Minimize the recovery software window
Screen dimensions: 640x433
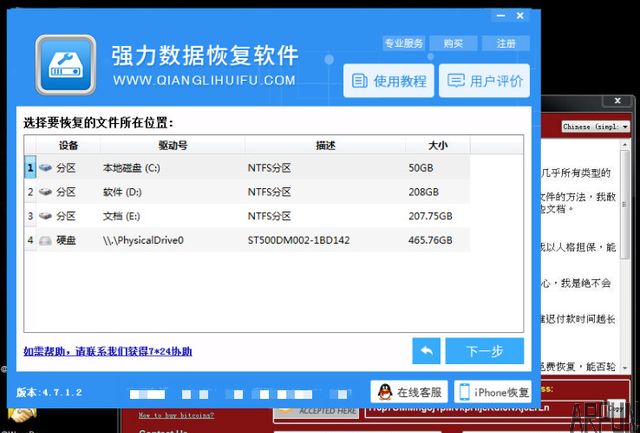(x=501, y=16)
